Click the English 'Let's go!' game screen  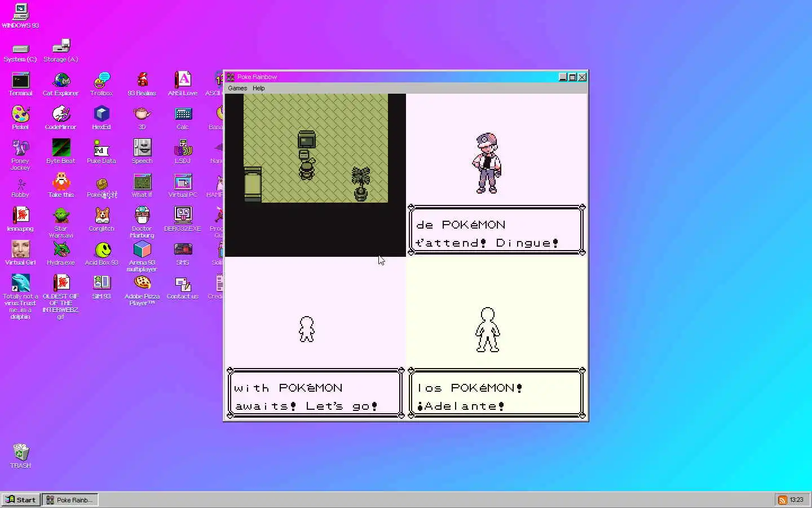pyautogui.click(x=315, y=338)
